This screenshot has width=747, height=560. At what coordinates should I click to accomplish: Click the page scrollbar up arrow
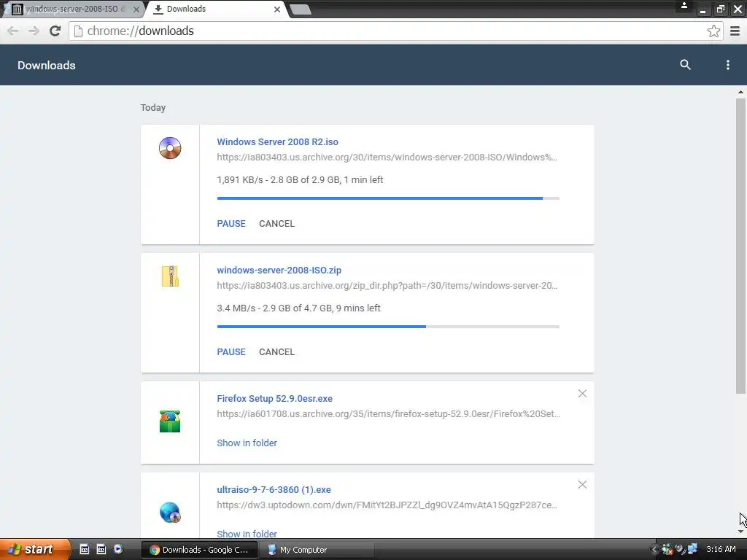(740, 92)
